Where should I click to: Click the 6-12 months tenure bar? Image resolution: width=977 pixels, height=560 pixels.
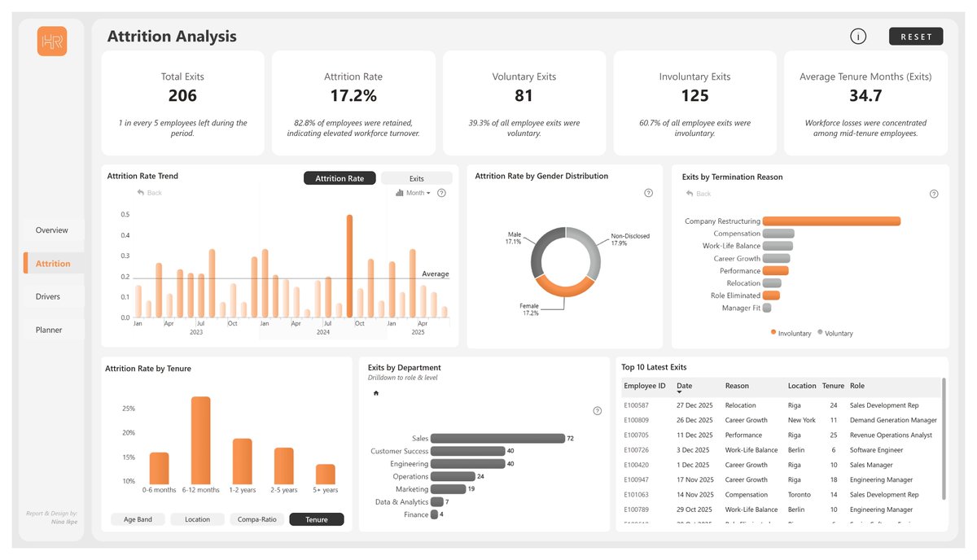(201, 440)
